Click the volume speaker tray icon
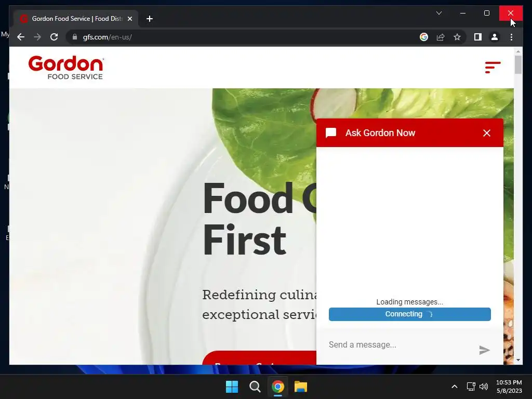The height and width of the screenshot is (399, 532). click(x=484, y=387)
